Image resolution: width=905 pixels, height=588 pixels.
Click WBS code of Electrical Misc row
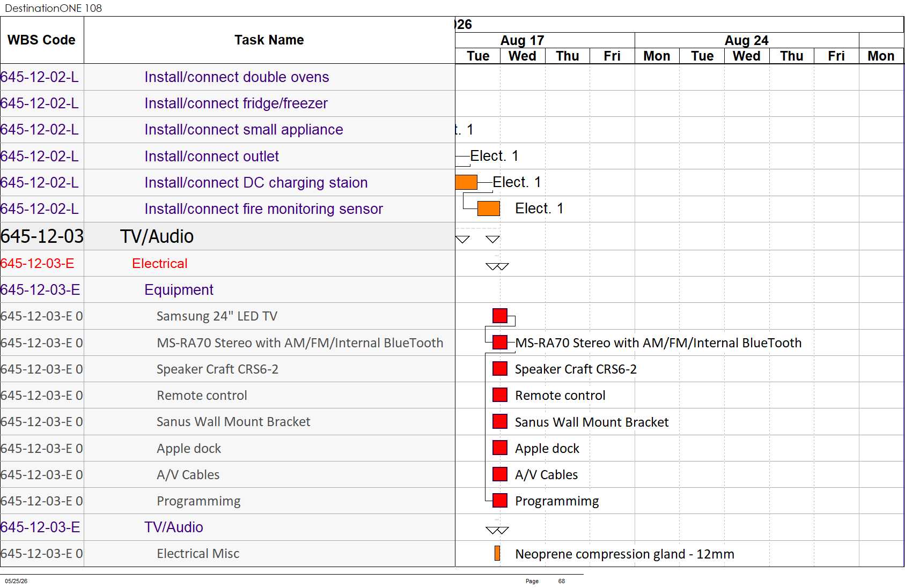pyautogui.click(x=42, y=553)
